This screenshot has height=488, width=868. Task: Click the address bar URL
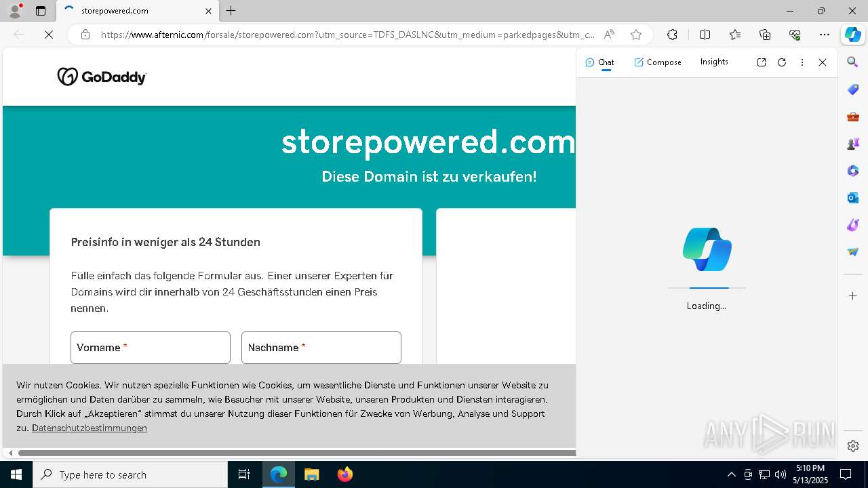(348, 35)
